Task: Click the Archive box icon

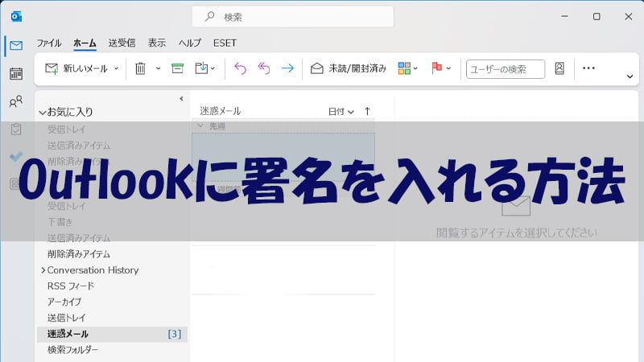Action: (x=178, y=68)
